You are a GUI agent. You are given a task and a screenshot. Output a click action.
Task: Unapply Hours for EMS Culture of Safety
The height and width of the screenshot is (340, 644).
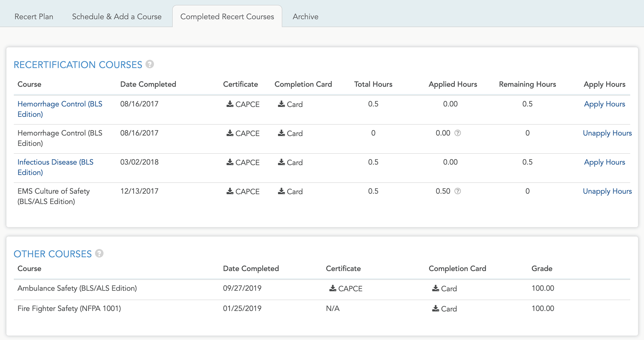607,191
